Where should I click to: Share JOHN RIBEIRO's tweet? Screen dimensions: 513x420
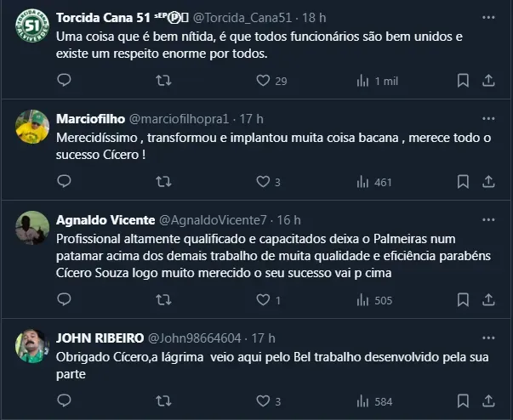488,401
